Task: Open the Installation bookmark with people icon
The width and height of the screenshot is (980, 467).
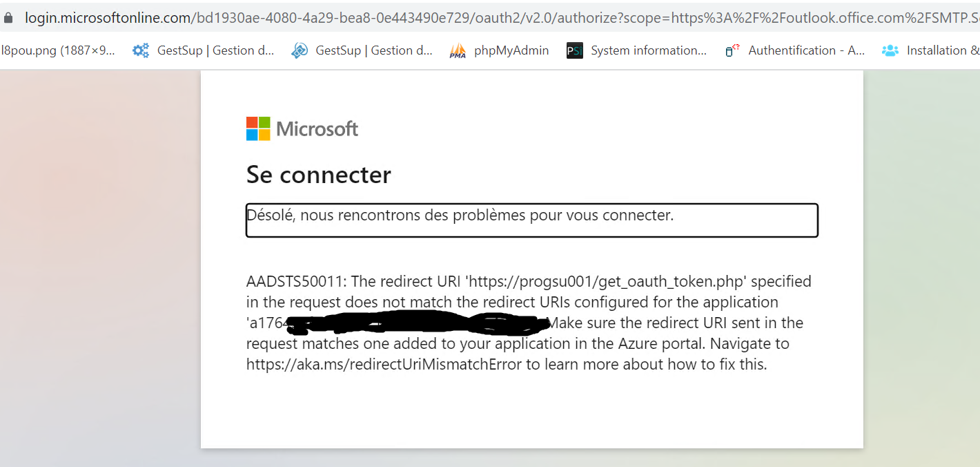Action: tap(930, 50)
